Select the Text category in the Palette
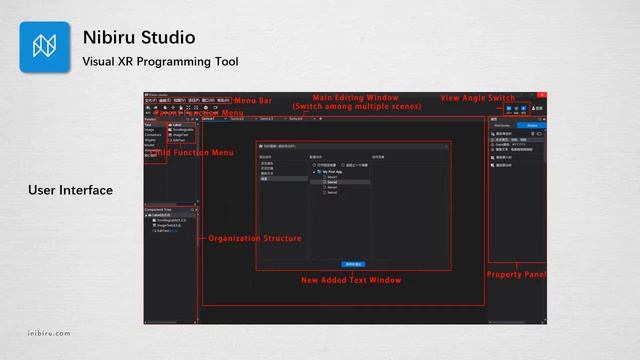The width and height of the screenshot is (640, 360). [148, 125]
